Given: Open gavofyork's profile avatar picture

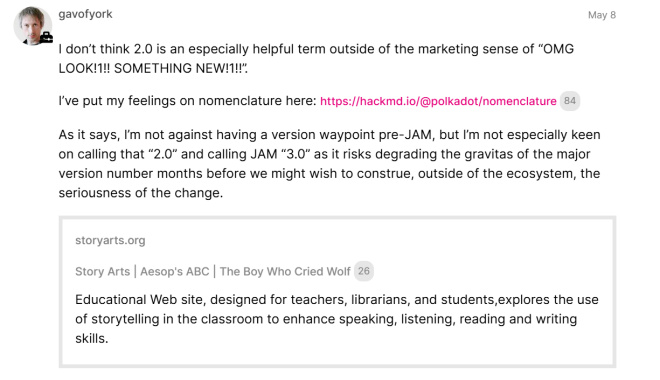Looking at the screenshot, I should tap(33, 26).
